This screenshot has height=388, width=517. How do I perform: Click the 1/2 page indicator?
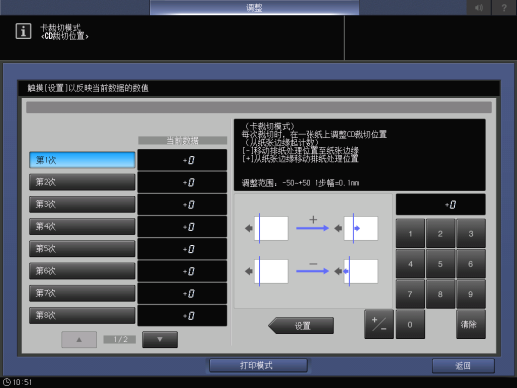pos(120,339)
